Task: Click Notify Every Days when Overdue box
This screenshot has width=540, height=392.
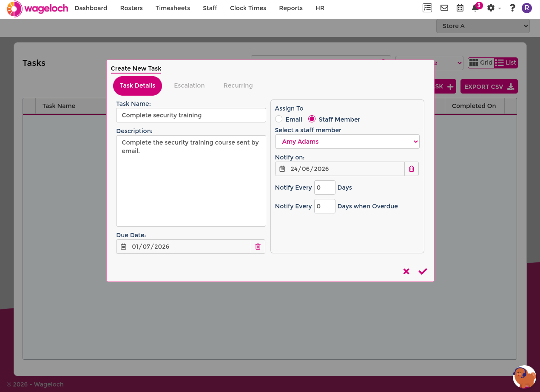Action: (325, 206)
